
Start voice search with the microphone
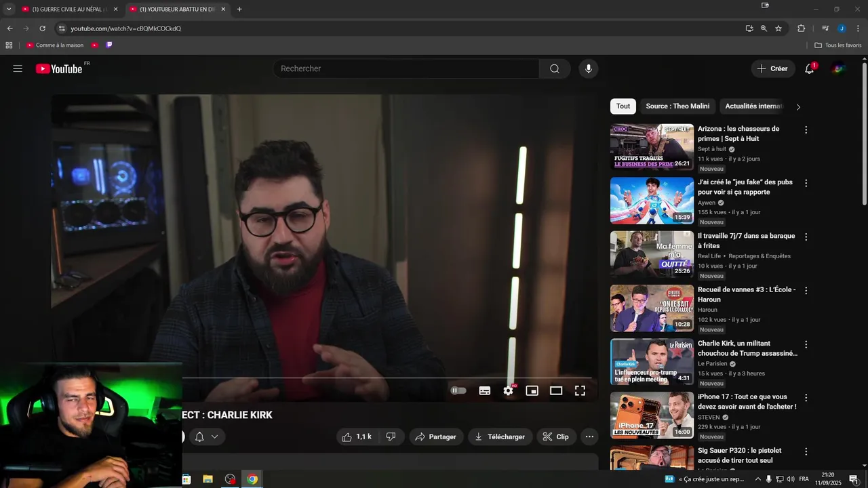[x=589, y=68]
